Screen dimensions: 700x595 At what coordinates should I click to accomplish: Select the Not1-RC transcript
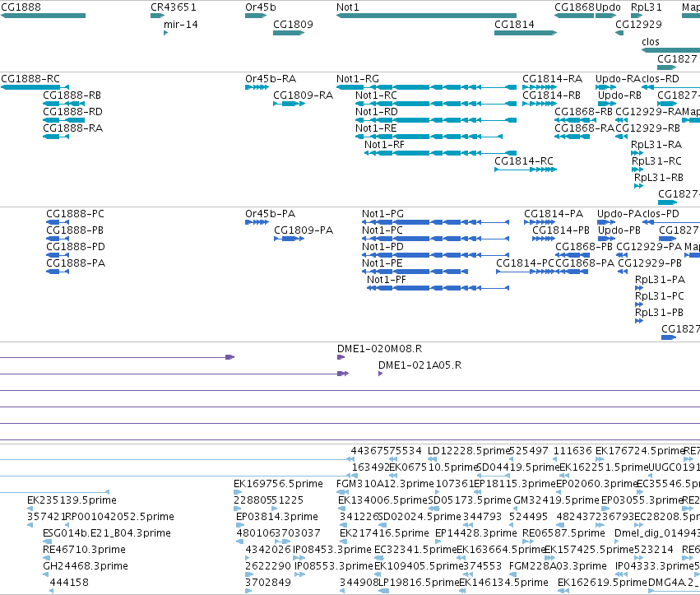pos(436,104)
